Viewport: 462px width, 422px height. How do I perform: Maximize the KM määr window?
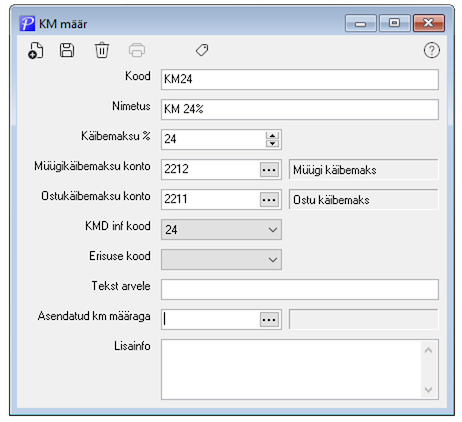coord(395,23)
